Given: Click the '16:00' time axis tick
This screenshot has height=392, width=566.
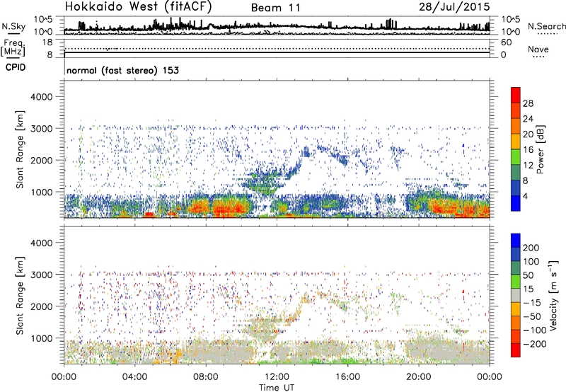Looking at the screenshot, I should pyautogui.click(x=347, y=377).
